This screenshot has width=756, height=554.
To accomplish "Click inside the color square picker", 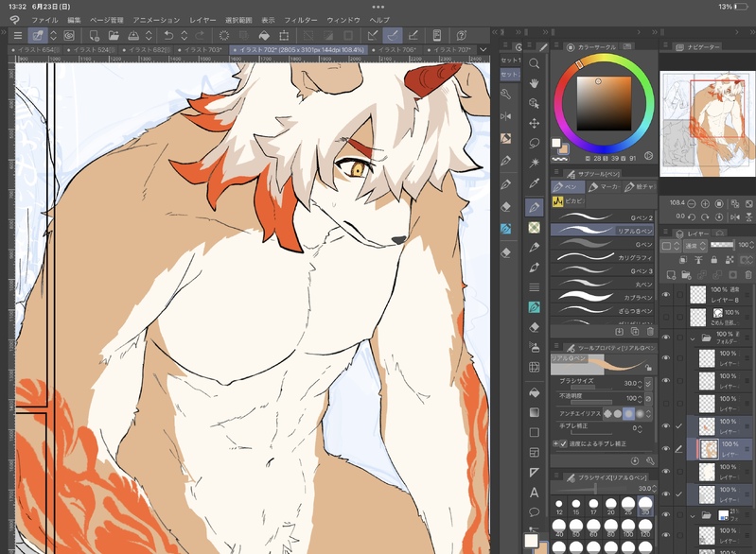I will point(604,103).
